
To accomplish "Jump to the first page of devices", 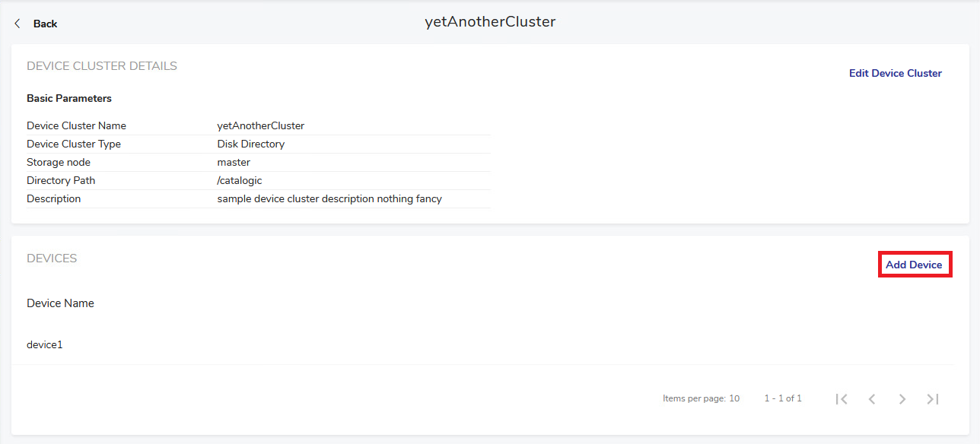I will coord(841,399).
